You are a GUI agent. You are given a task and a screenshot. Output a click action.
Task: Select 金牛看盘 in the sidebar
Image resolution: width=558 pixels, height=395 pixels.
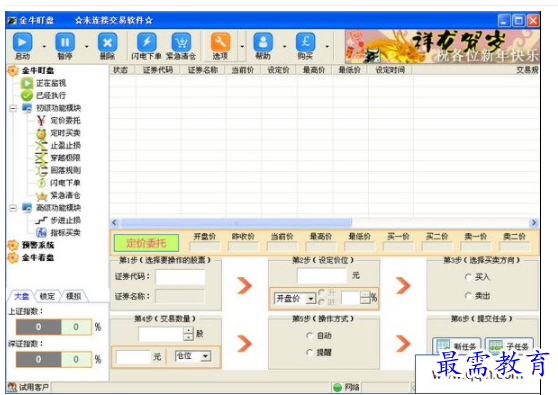click(x=38, y=257)
